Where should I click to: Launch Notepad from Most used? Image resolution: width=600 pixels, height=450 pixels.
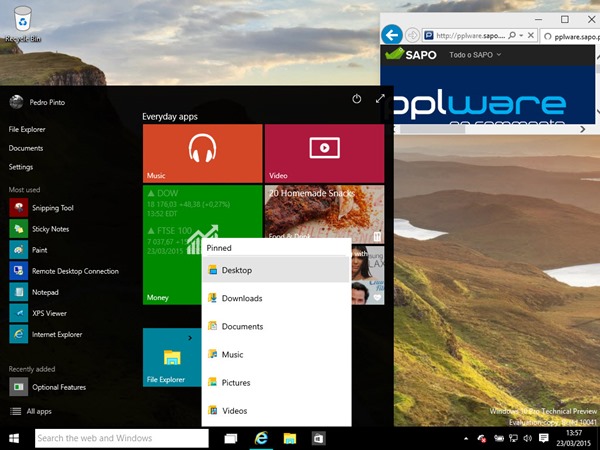pyautogui.click(x=34, y=292)
